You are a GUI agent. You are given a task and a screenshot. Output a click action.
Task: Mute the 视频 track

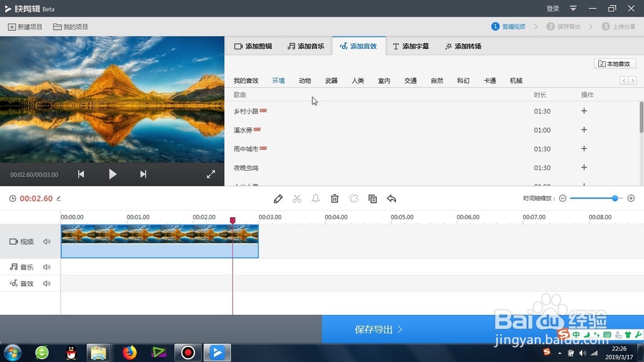[x=47, y=242]
